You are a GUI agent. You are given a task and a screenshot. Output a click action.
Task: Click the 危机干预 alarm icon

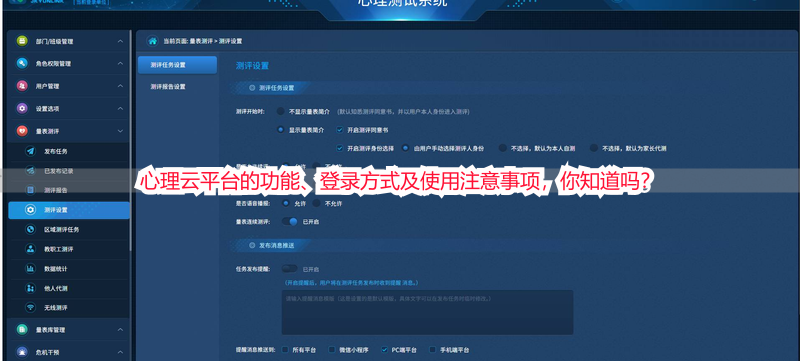21,352
